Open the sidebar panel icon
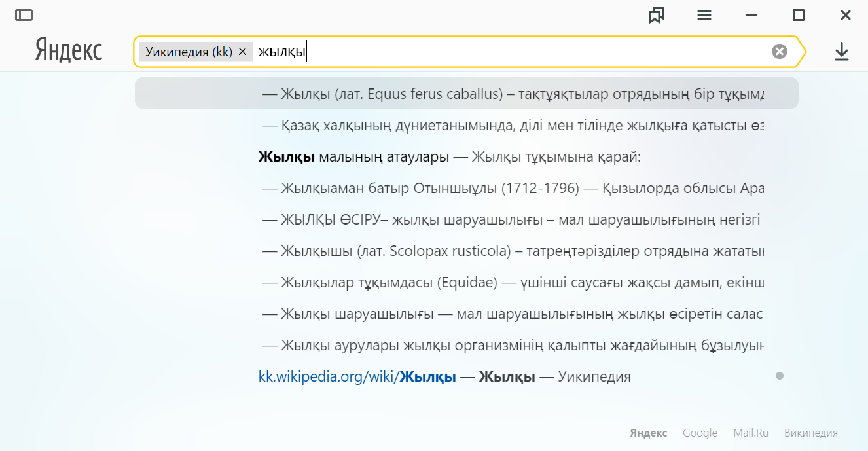 24,15
